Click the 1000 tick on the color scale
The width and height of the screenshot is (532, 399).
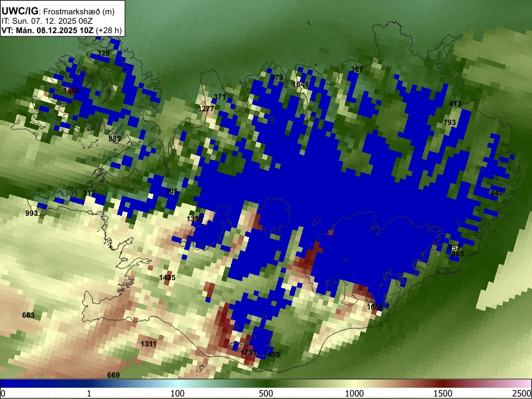click(x=354, y=393)
